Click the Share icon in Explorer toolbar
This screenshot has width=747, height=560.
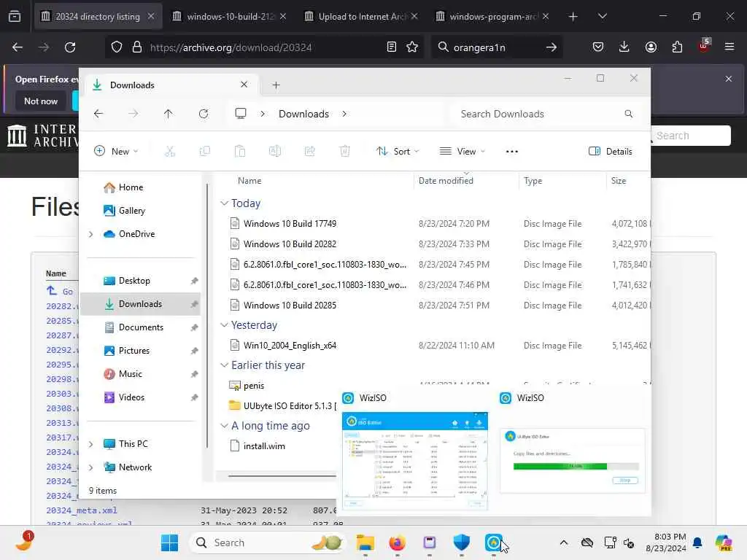pyautogui.click(x=309, y=152)
